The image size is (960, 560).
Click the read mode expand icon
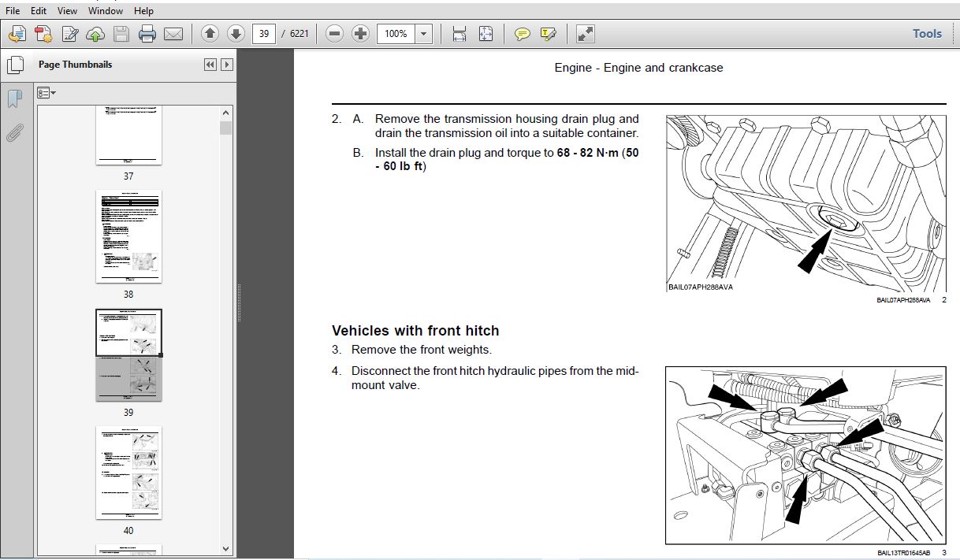point(585,34)
